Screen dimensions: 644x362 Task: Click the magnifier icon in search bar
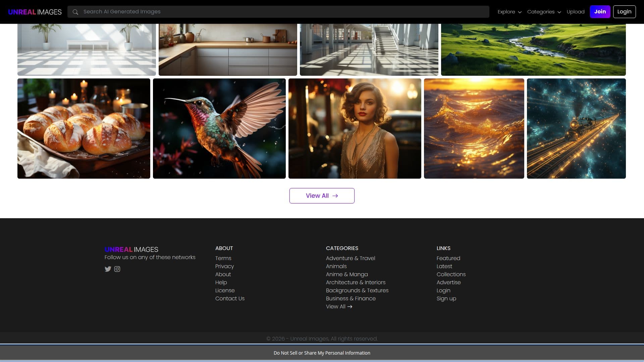point(75,12)
